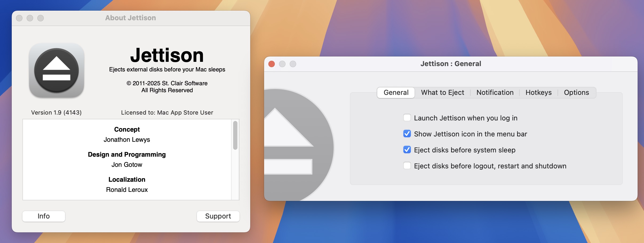
Task: Select the Hotkeys tab
Action: pyautogui.click(x=538, y=92)
